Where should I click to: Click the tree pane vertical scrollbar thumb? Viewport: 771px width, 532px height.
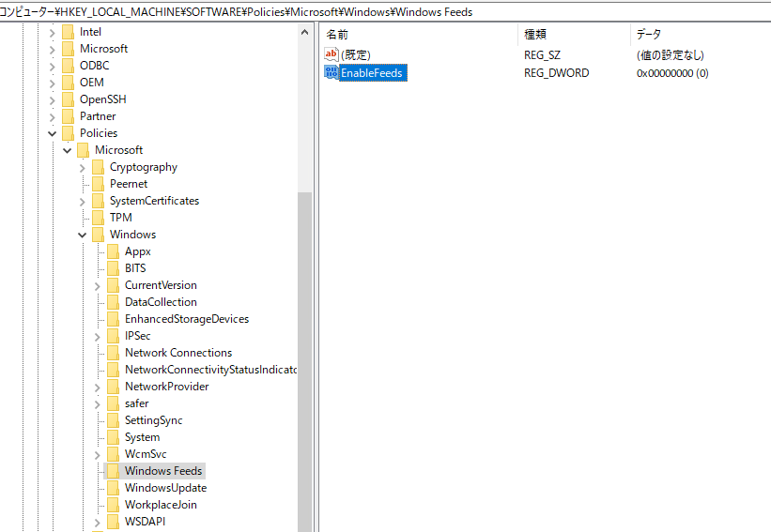[x=305, y=361]
